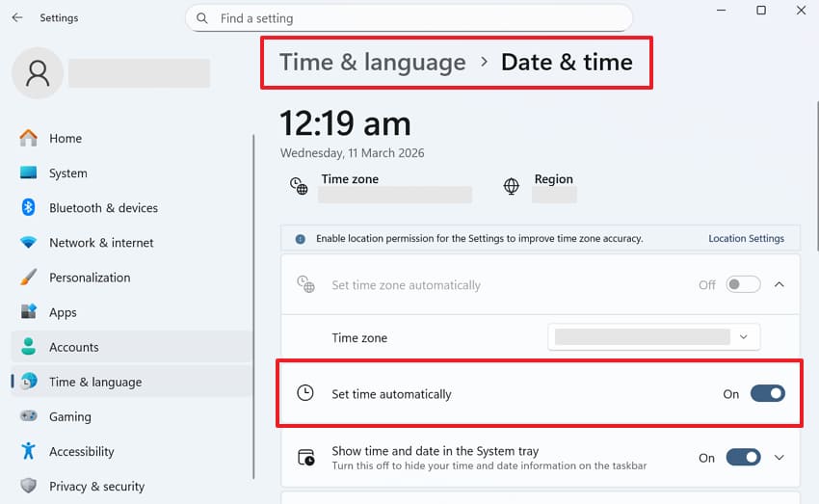Open the user profile avatar
The height and width of the screenshot is (504, 819).
point(38,73)
